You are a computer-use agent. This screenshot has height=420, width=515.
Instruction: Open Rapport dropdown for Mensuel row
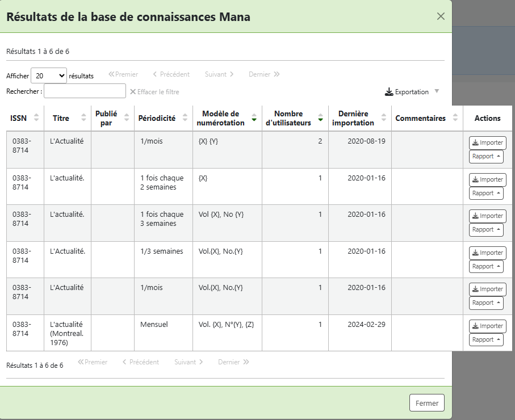(x=487, y=340)
